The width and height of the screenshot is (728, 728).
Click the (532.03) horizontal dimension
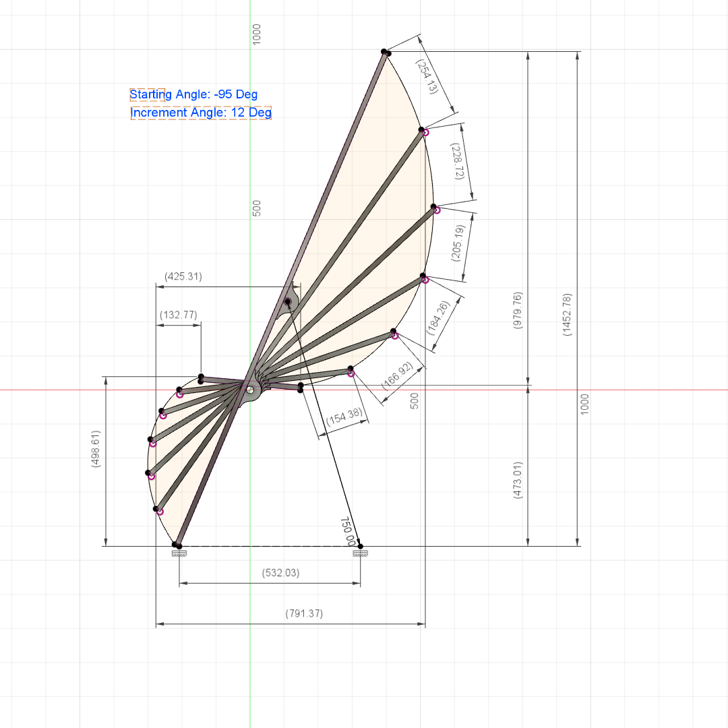click(x=281, y=572)
